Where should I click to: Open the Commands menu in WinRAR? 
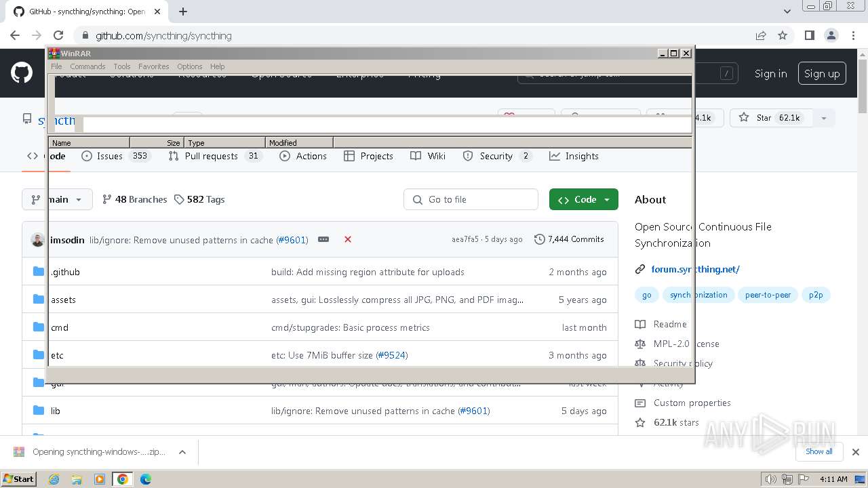pyautogui.click(x=87, y=66)
